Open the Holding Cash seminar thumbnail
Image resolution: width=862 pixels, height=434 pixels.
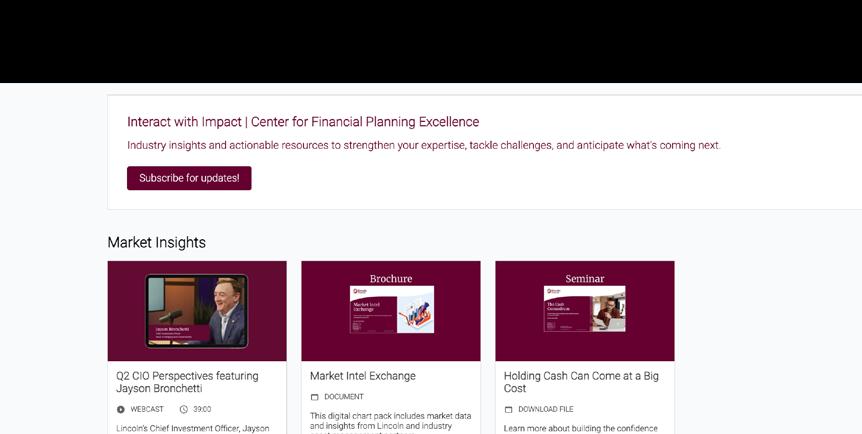pyautogui.click(x=584, y=311)
